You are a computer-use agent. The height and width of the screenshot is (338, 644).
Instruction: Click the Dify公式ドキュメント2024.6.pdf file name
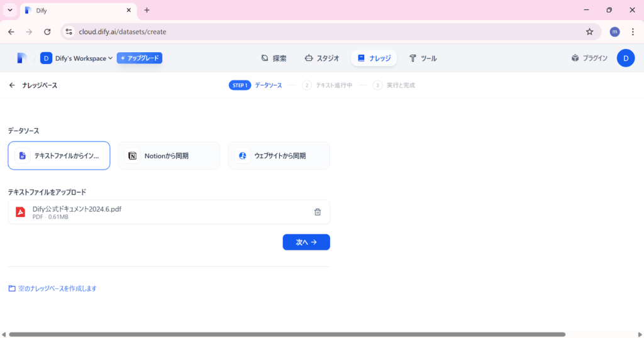[77, 209]
